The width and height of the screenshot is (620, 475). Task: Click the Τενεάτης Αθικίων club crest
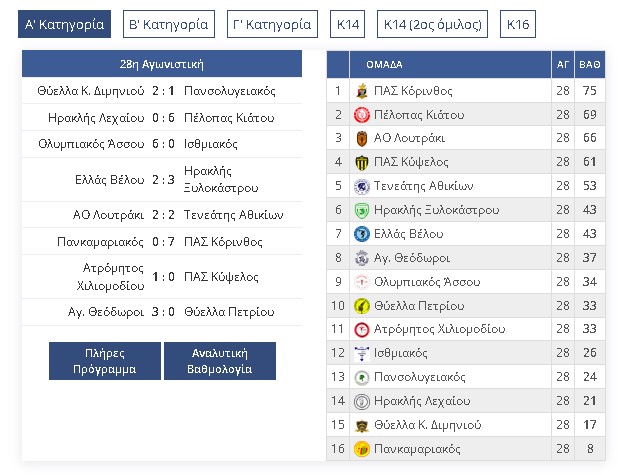[x=362, y=186]
